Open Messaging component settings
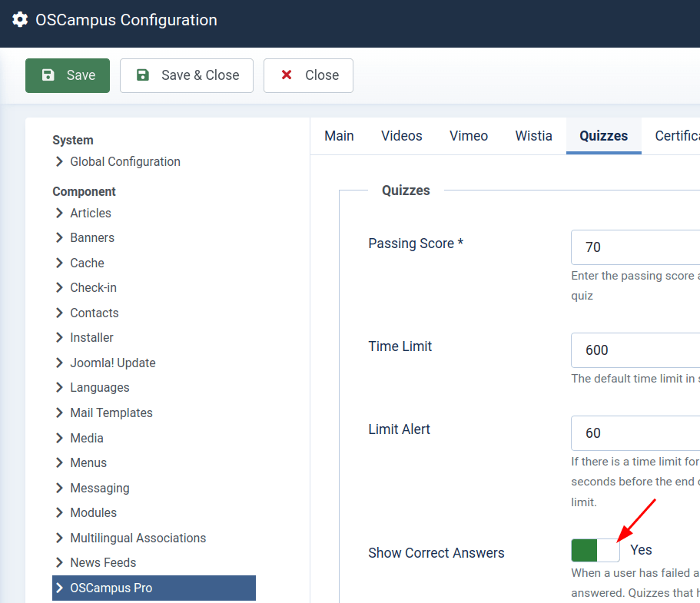Viewport: 700px width, 603px height. (x=100, y=488)
